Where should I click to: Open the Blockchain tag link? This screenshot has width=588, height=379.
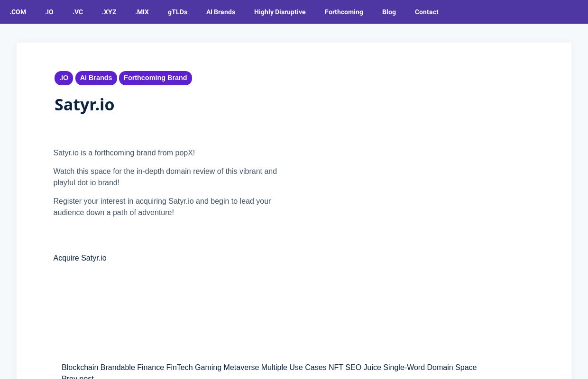(x=80, y=368)
